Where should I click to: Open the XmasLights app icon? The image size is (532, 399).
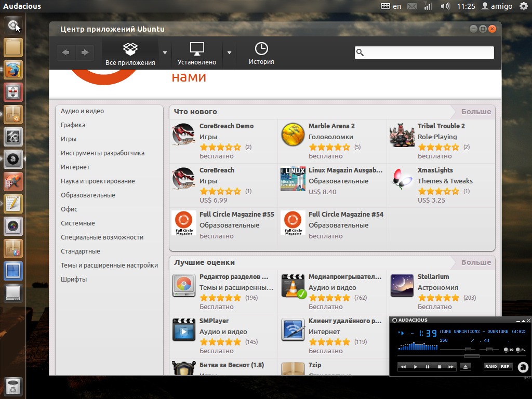pos(402,179)
